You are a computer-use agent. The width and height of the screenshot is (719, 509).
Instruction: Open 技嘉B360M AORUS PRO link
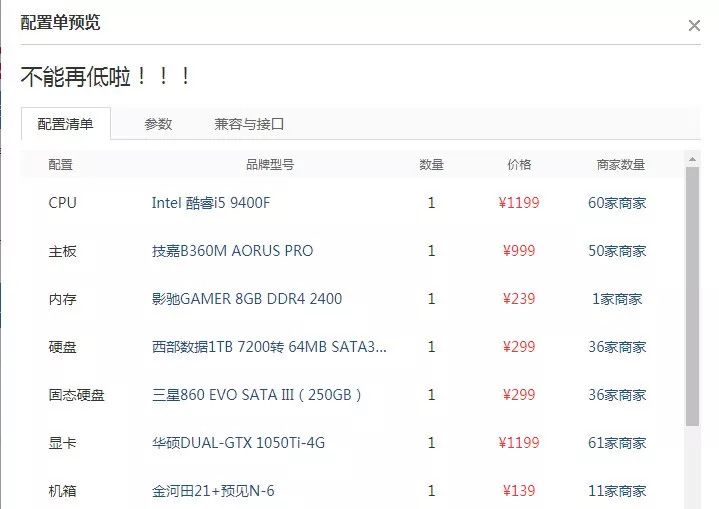232,251
